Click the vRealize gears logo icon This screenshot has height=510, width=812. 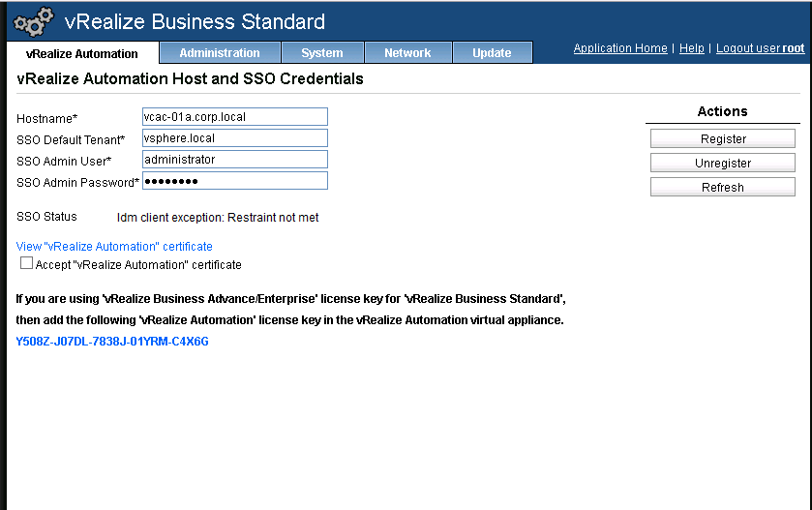(34, 21)
